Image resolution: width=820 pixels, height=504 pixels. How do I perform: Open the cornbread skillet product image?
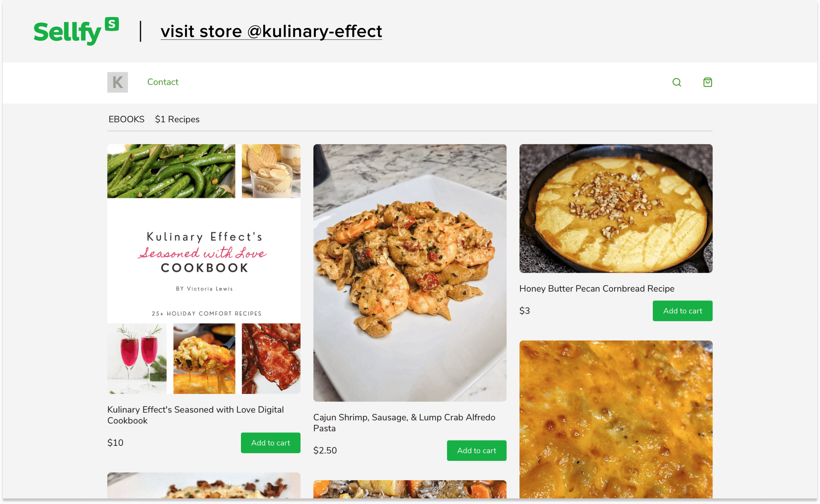(616, 208)
